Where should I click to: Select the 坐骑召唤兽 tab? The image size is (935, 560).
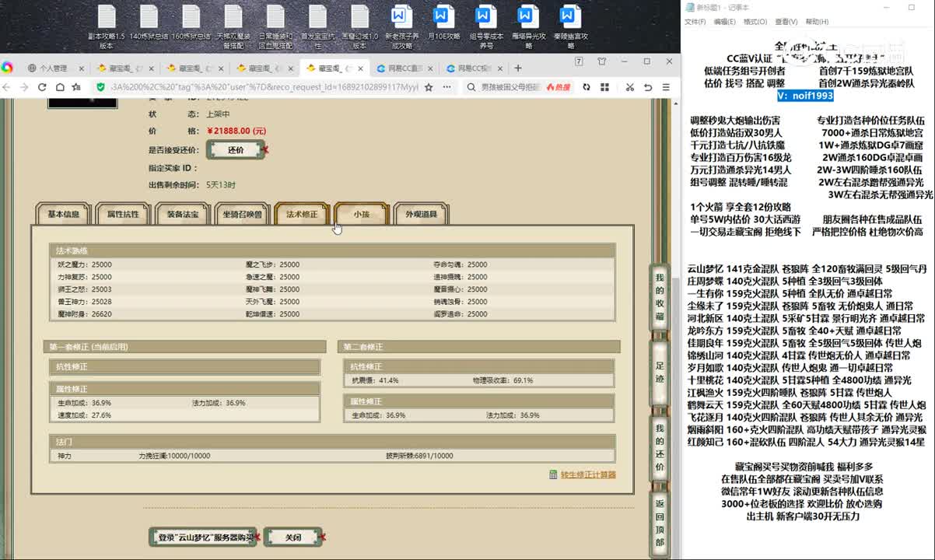click(x=243, y=214)
